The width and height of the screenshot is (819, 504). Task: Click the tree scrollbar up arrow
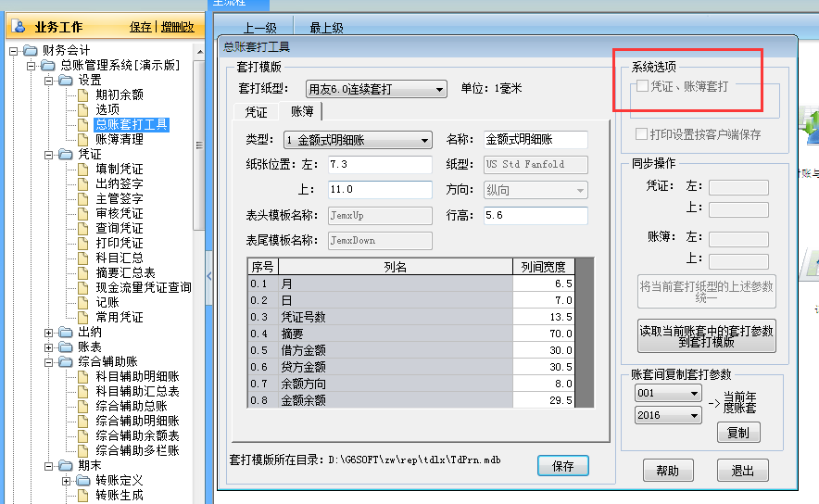click(x=199, y=52)
